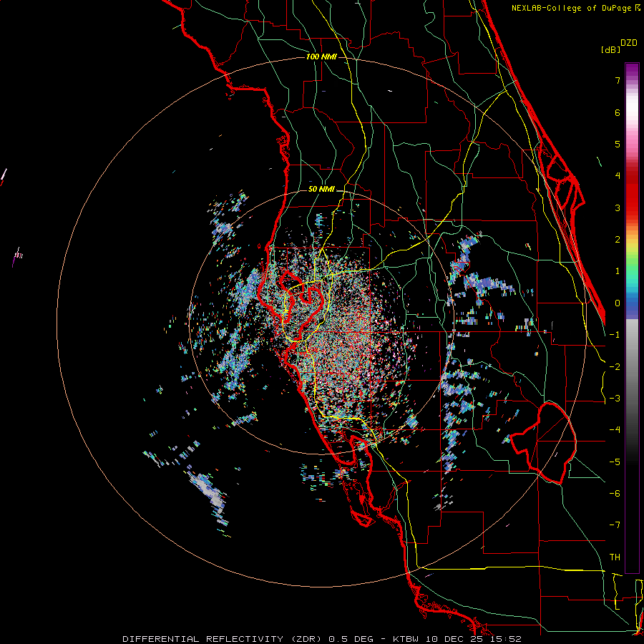Click the TH label on the color scale
The width and height of the screenshot is (644, 644).
[615, 557]
